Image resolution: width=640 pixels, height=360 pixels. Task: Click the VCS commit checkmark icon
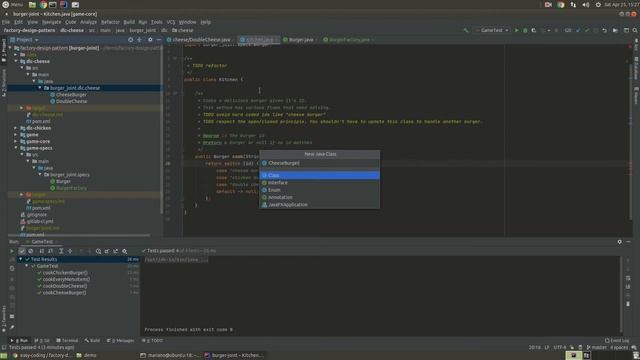point(587,30)
